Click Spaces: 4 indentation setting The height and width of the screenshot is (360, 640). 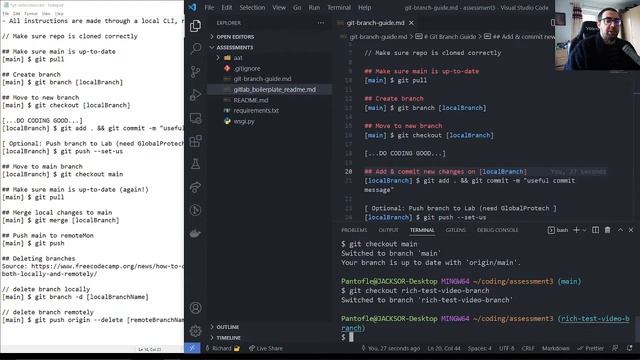480,348
